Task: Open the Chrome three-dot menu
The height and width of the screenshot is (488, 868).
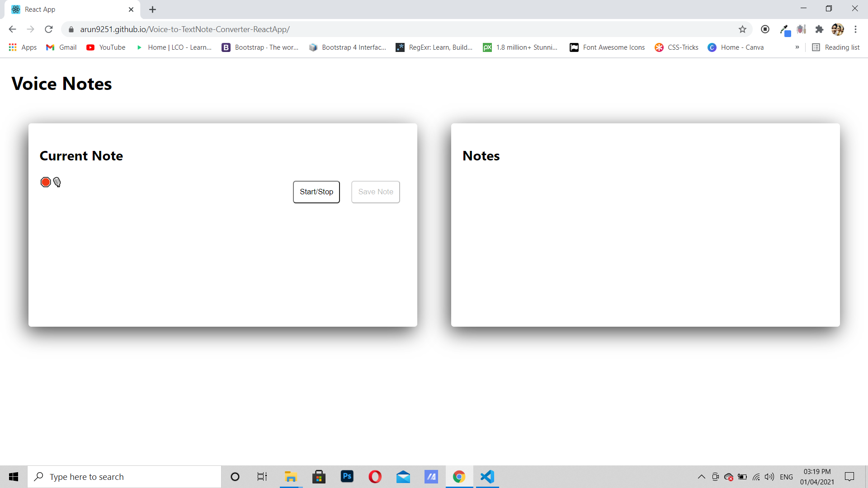Action: click(x=856, y=29)
